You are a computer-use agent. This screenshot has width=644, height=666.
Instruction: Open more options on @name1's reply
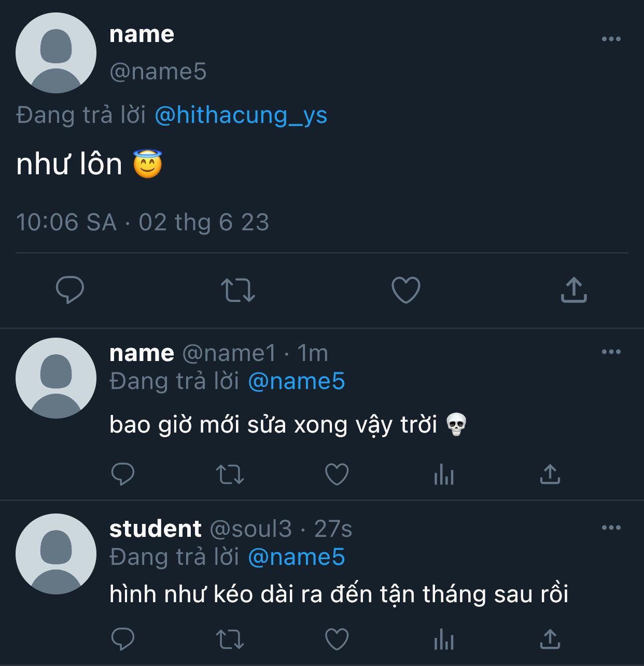pyautogui.click(x=611, y=352)
